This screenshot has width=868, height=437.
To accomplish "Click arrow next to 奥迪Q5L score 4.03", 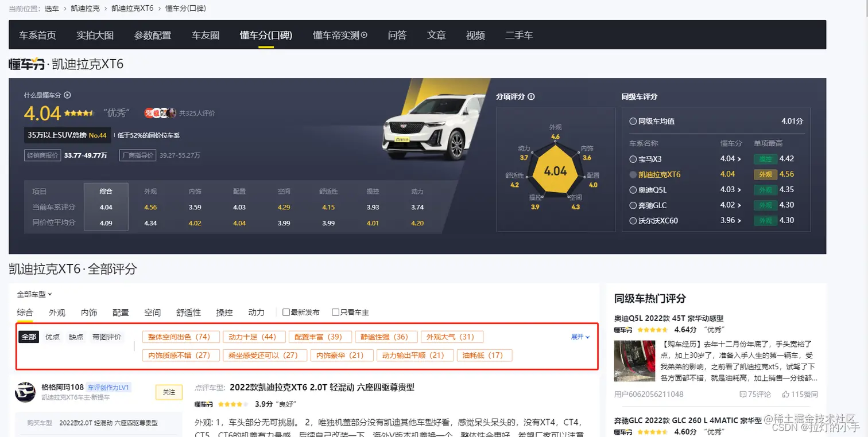I will (x=739, y=190).
